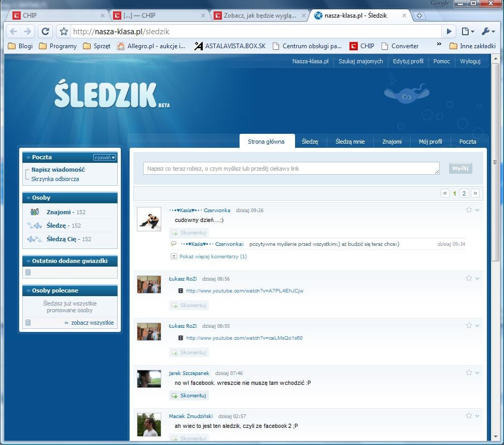Open options arrow on Kasia's post

click(x=477, y=210)
